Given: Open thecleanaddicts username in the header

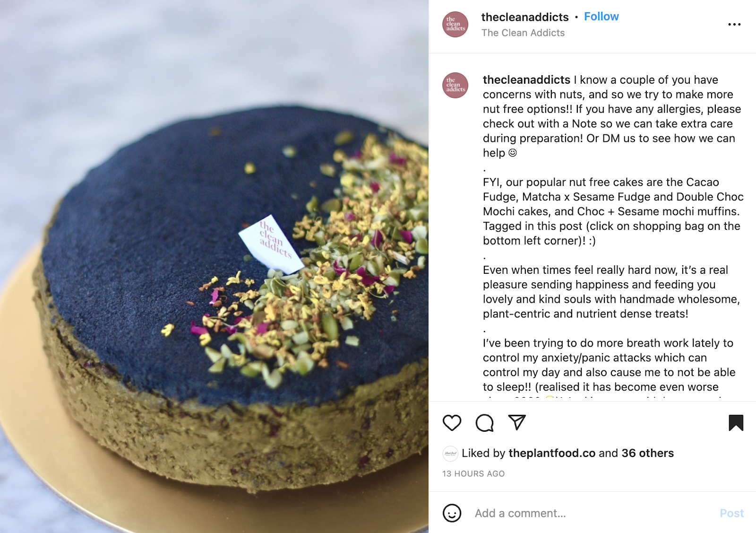Looking at the screenshot, I should pyautogui.click(x=524, y=17).
